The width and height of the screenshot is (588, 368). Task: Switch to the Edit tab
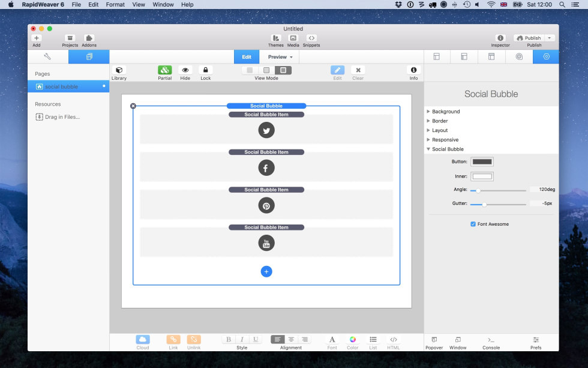[x=247, y=57]
